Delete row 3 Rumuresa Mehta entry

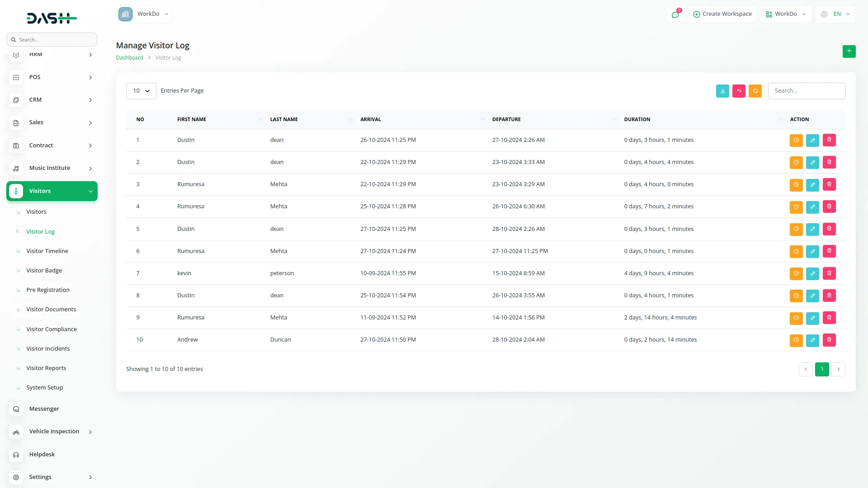coord(829,184)
